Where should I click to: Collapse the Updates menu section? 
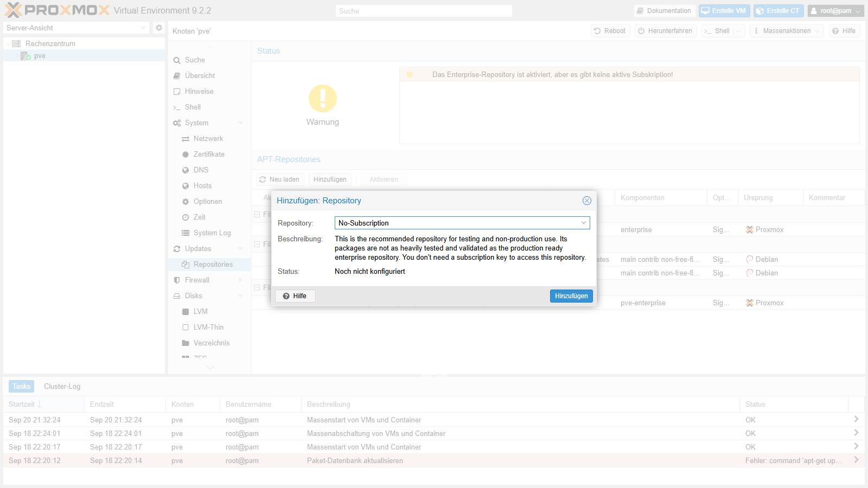240,249
